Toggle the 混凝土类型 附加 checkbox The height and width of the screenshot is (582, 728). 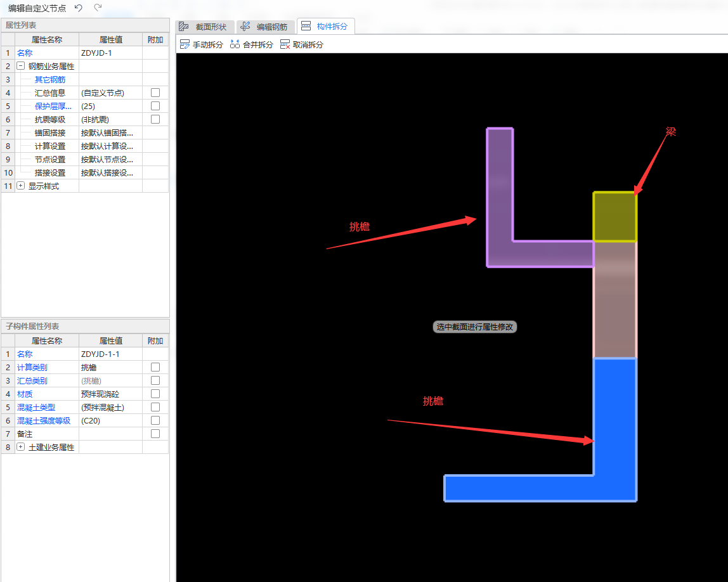point(155,407)
